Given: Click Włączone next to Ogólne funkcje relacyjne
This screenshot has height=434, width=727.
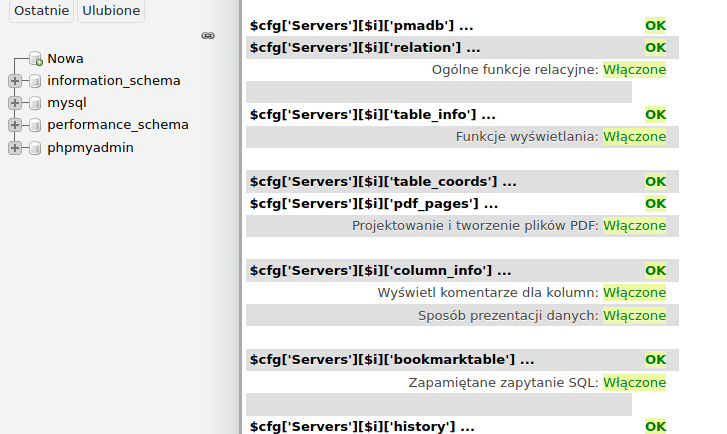Looking at the screenshot, I should click(x=634, y=70).
